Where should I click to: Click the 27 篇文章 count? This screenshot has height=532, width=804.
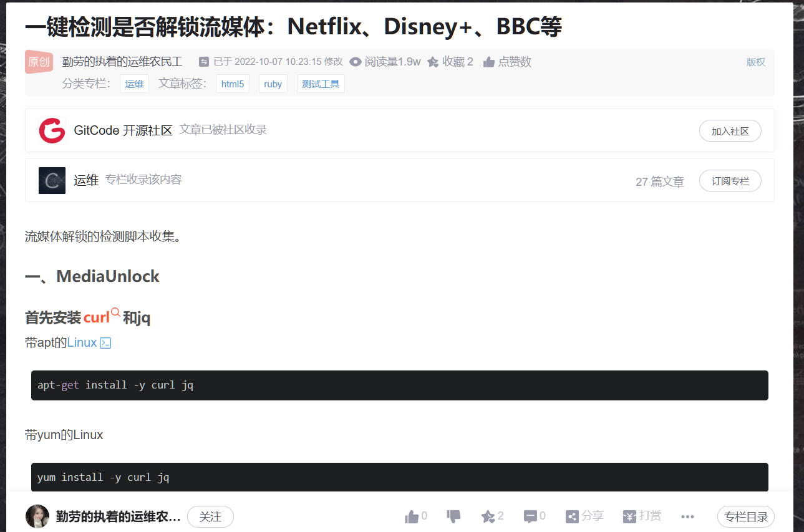tap(660, 181)
